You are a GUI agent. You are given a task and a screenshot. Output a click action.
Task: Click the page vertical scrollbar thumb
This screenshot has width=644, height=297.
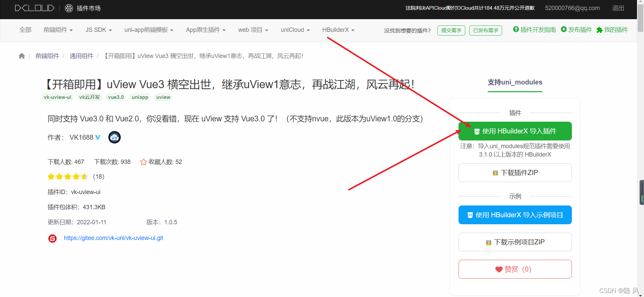[640, 18]
